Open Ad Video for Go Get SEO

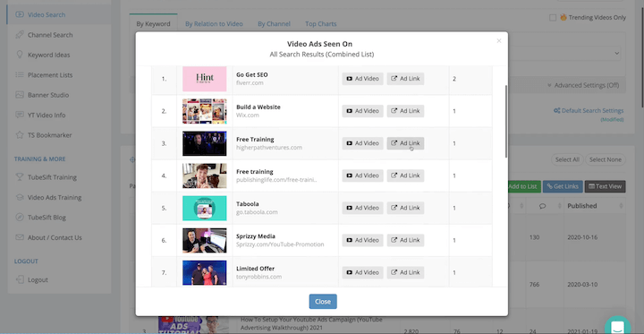[x=362, y=79]
